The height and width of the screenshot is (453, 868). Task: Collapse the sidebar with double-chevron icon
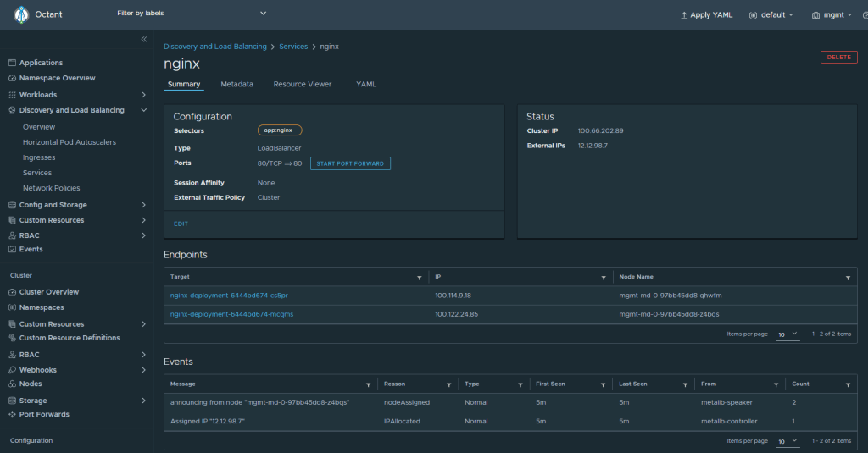tap(143, 40)
